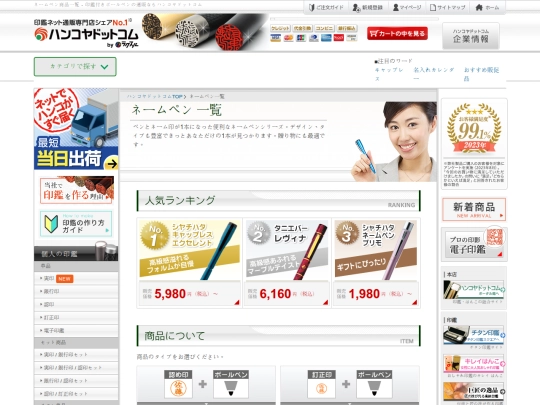Select the 実印/銀行印セット sidebar item
540x405 pixels.
coord(76,354)
